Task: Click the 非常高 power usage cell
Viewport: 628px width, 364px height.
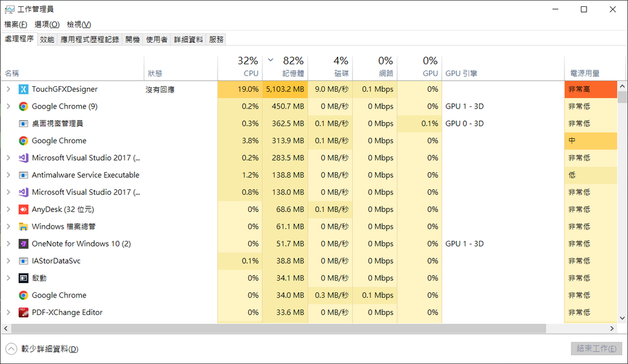Action: 591,89
